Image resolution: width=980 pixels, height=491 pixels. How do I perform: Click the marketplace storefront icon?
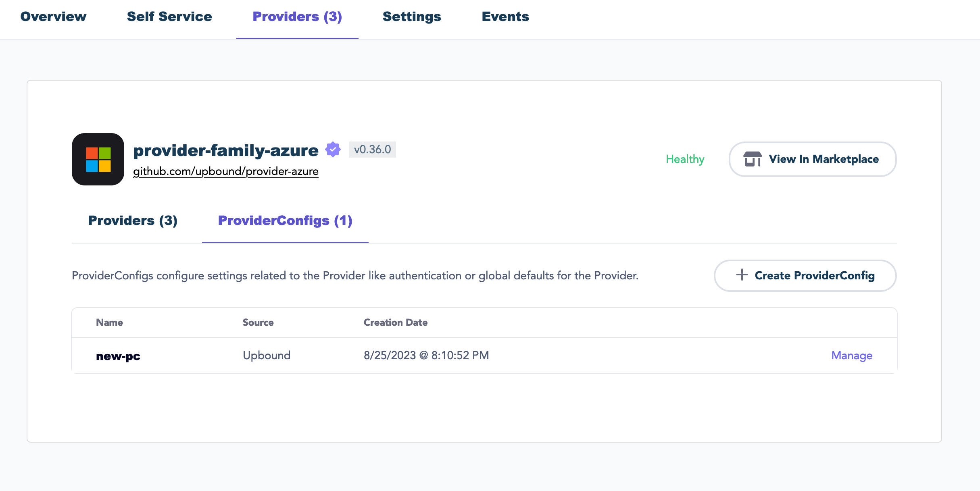point(752,159)
